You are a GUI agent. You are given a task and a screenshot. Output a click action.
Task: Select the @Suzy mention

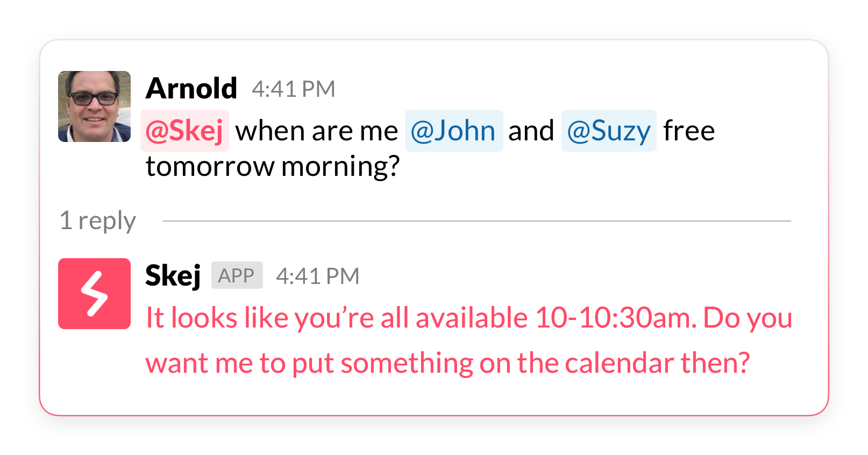608,131
